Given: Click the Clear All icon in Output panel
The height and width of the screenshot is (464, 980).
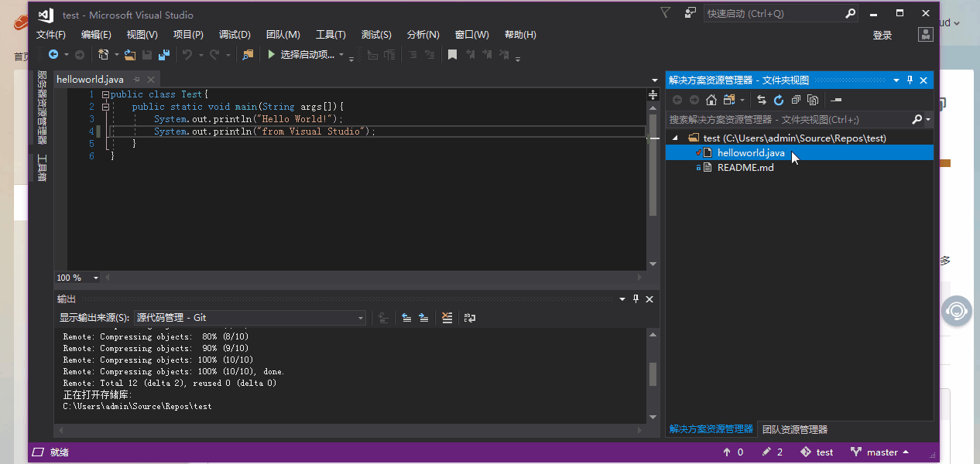Looking at the screenshot, I should (447, 317).
